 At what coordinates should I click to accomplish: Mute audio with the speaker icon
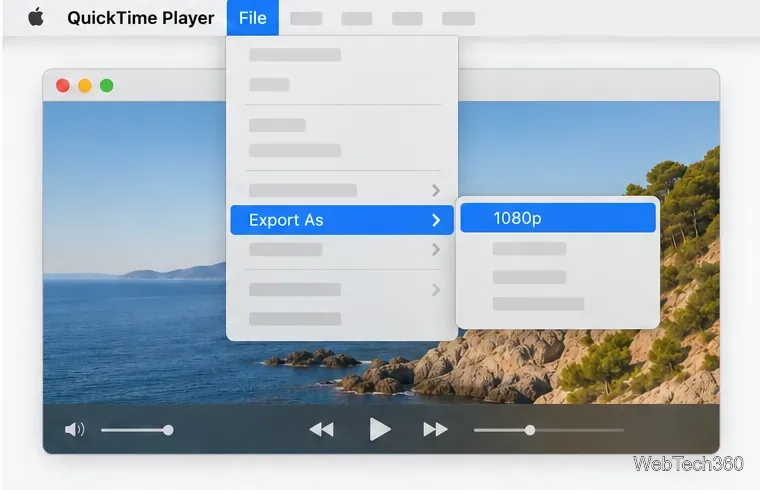(75, 429)
